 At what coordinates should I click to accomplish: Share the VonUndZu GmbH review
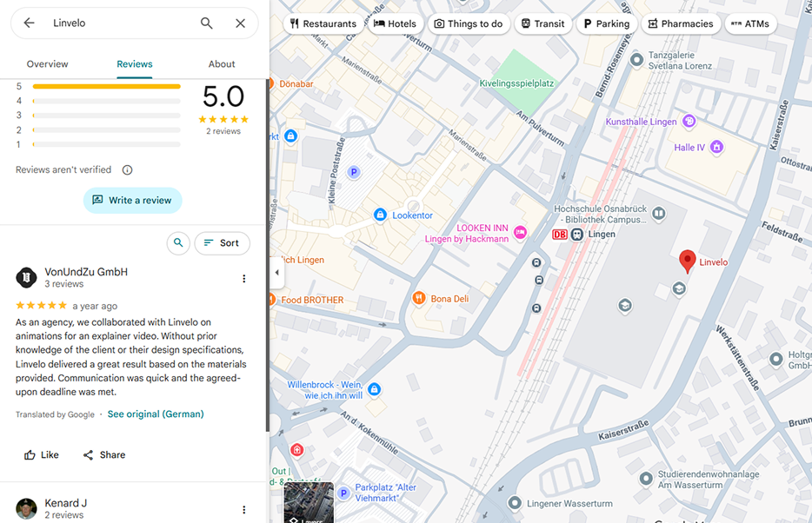point(104,454)
